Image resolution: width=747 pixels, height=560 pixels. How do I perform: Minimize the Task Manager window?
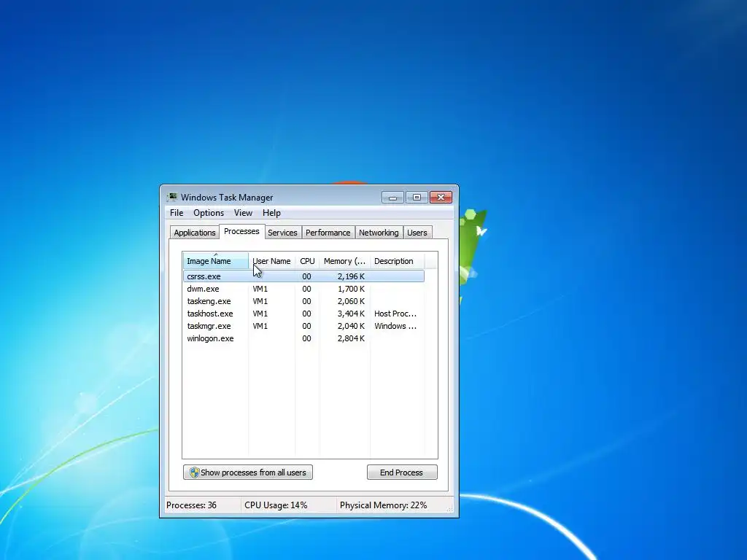click(392, 197)
